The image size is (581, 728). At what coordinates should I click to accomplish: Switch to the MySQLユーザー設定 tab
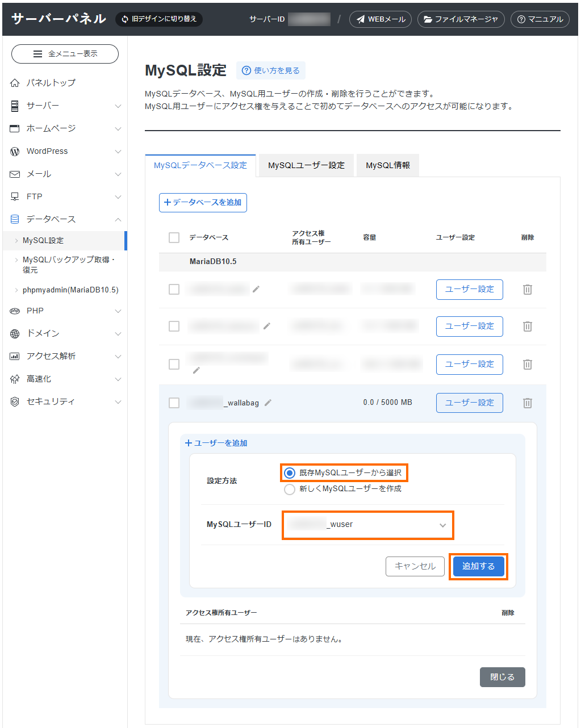(306, 165)
